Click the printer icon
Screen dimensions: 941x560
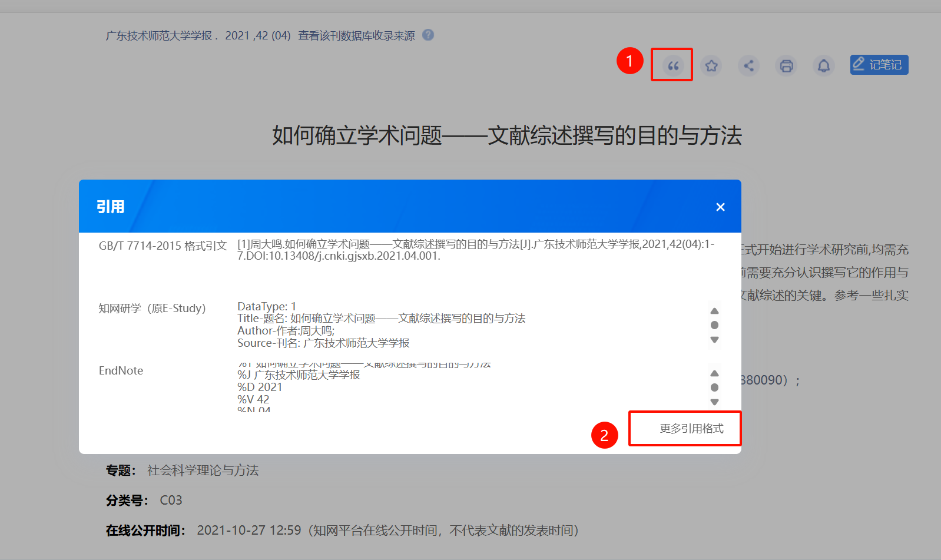tap(786, 65)
